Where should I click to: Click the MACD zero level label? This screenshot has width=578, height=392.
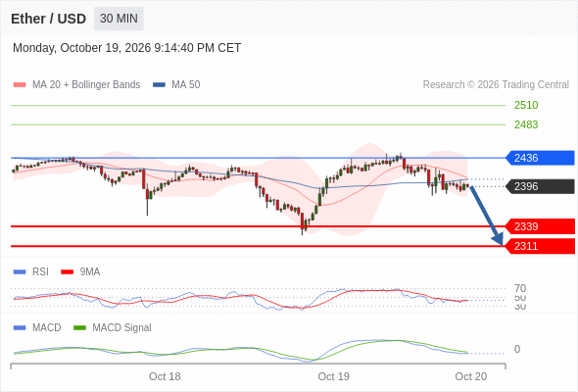click(x=517, y=349)
